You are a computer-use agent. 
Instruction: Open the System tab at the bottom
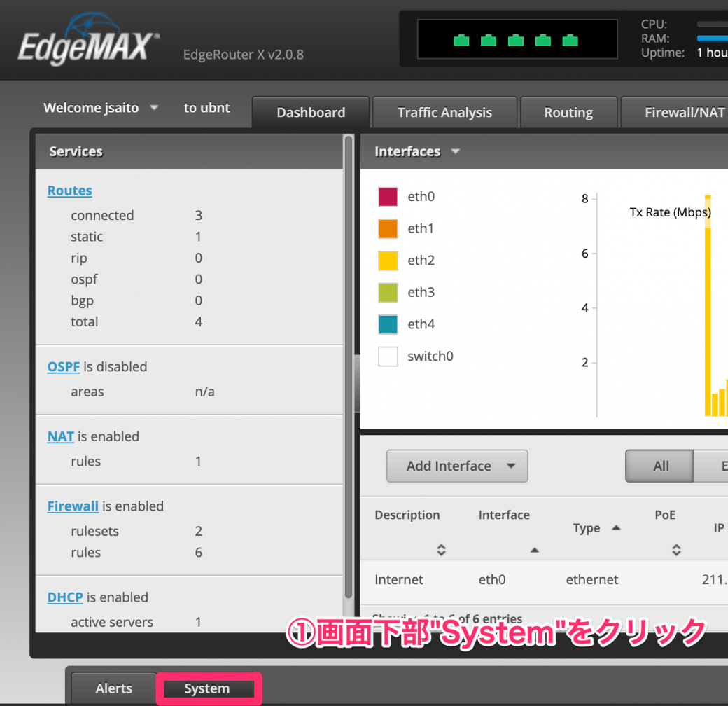pos(209,688)
